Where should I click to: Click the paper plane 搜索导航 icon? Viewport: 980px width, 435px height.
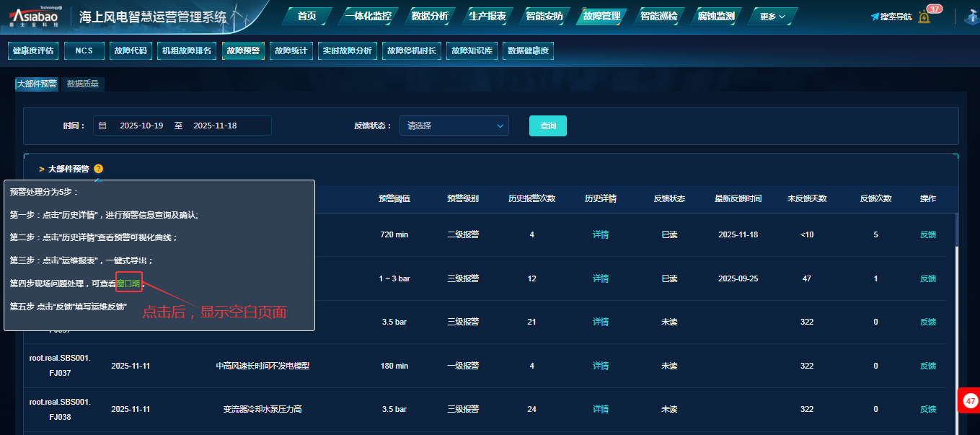tap(875, 17)
